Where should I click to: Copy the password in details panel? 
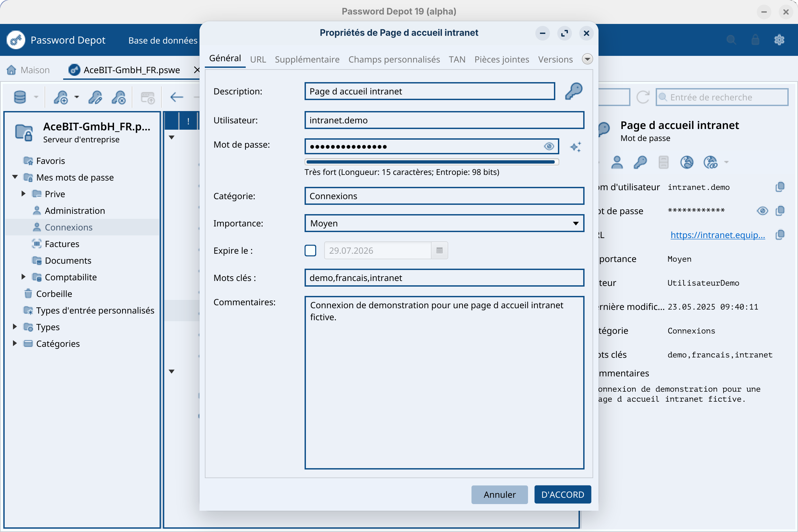click(780, 211)
